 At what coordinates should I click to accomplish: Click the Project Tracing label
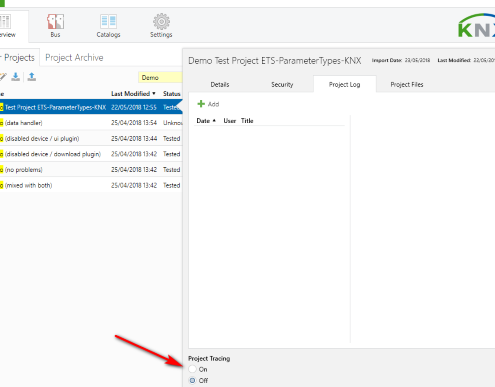click(209, 359)
